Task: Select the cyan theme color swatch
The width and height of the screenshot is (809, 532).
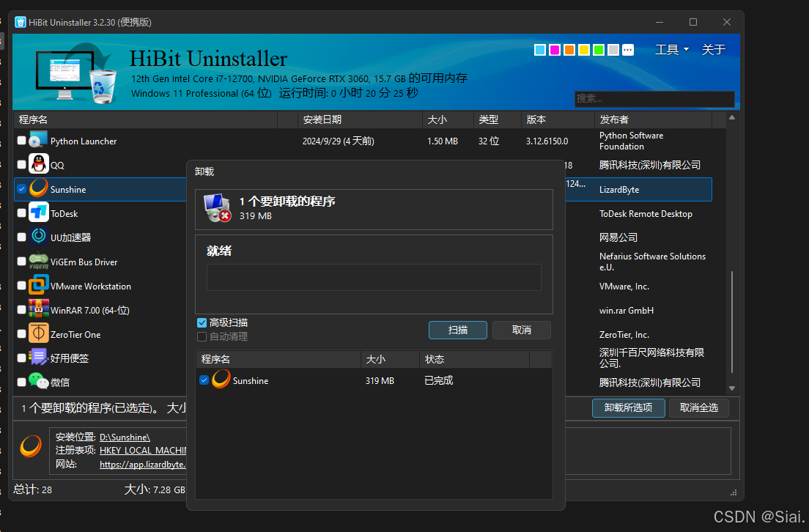Action: (x=540, y=50)
